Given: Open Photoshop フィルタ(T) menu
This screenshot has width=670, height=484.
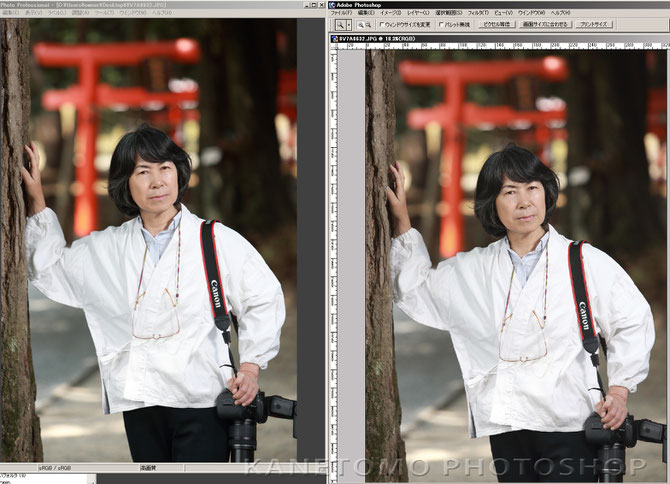Looking at the screenshot, I should tap(478, 13).
